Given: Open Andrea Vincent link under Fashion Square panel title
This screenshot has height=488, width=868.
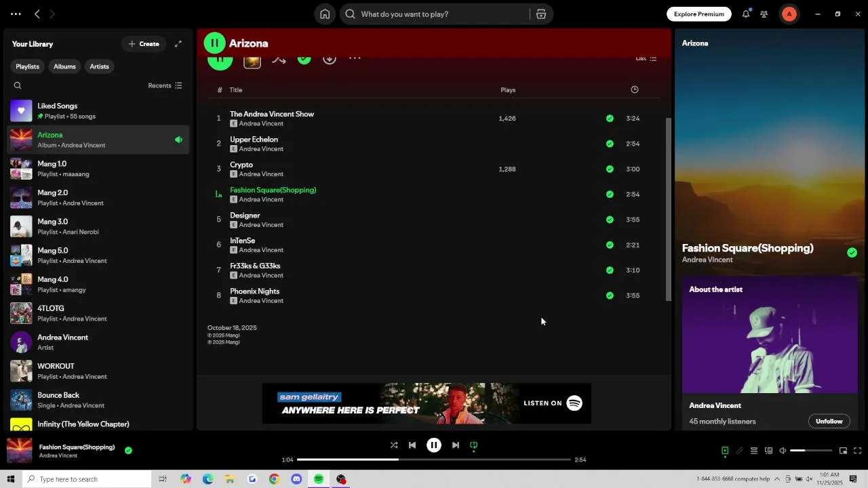Looking at the screenshot, I should [x=707, y=260].
